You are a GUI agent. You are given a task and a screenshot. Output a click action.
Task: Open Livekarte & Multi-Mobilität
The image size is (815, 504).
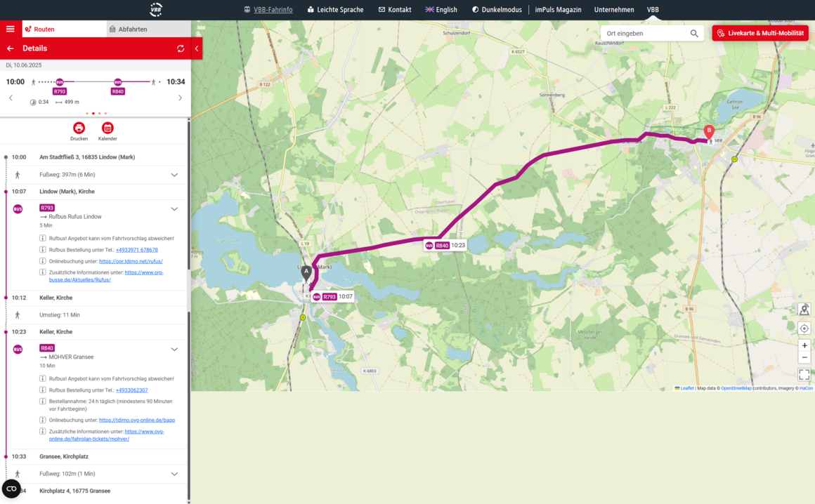[x=760, y=33]
